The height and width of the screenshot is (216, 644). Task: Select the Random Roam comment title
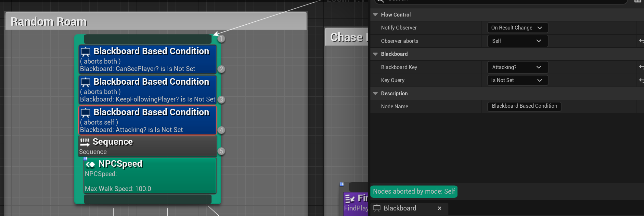click(49, 22)
